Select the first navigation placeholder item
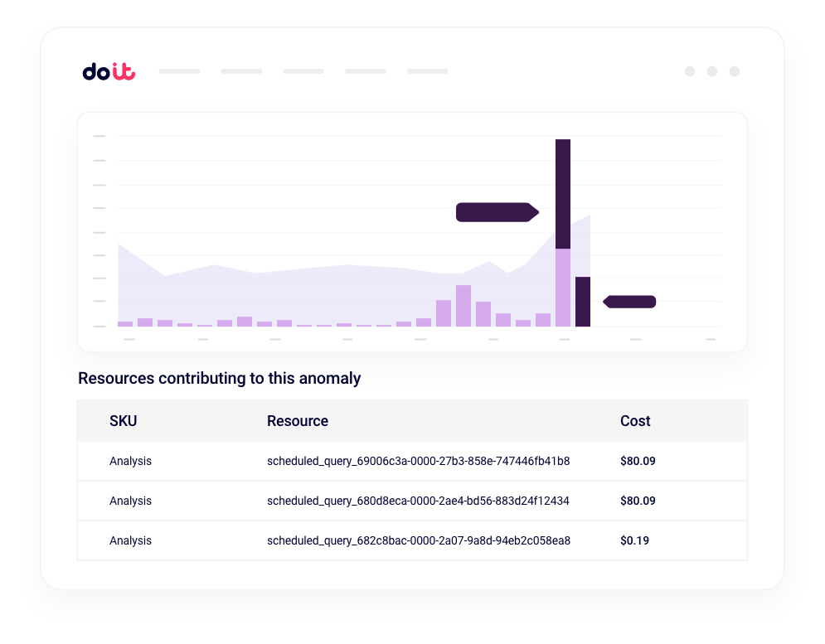The image size is (825, 644). [x=179, y=71]
